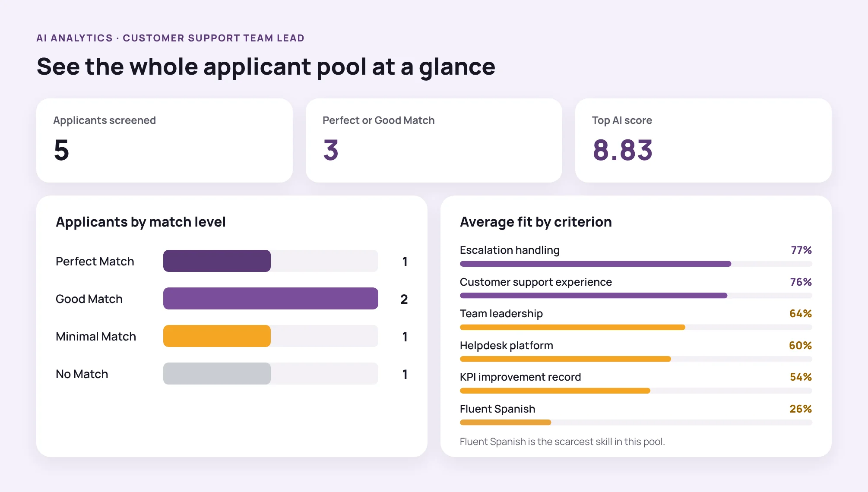Viewport: 868px width, 492px height.
Task: Click the Team leadership progress bar
Action: 636,327
